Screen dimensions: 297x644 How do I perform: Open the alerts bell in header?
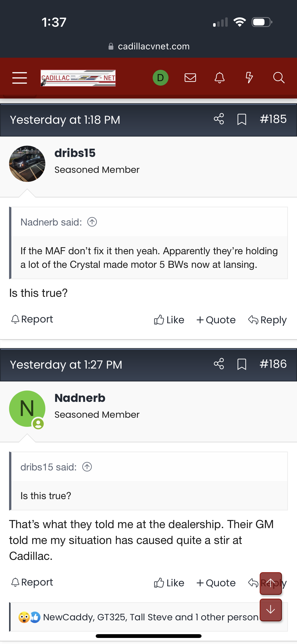pyautogui.click(x=219, y=78)
